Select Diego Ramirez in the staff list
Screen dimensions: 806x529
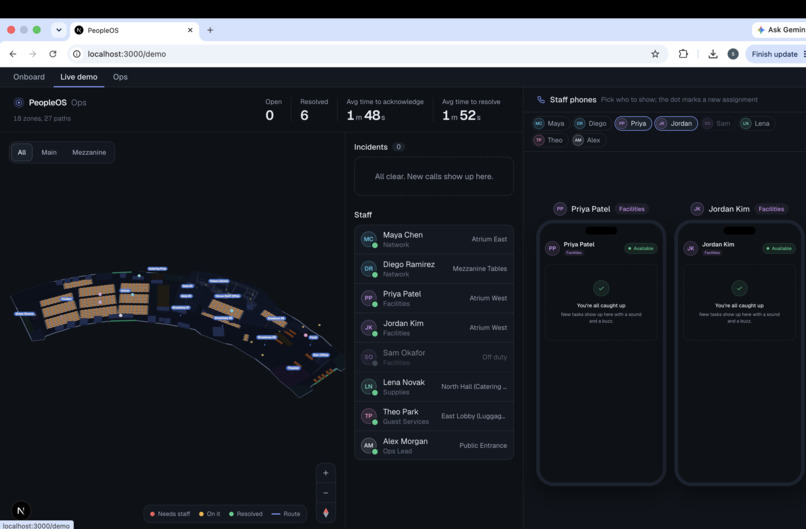pyautogui.click(x=434, y=268)
